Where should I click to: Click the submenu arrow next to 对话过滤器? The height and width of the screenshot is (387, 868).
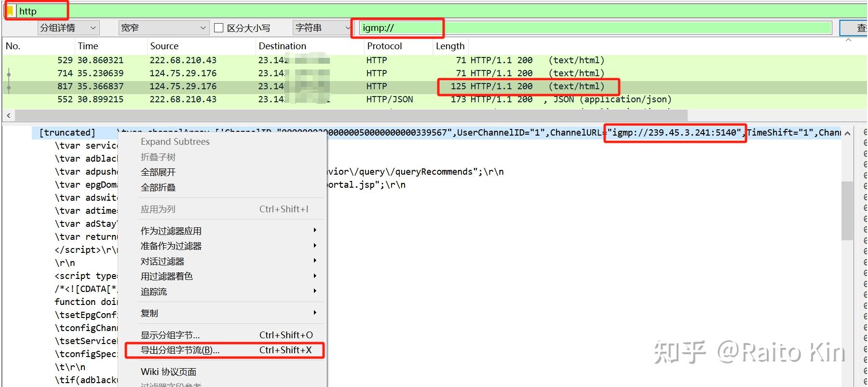pos(315,261)
